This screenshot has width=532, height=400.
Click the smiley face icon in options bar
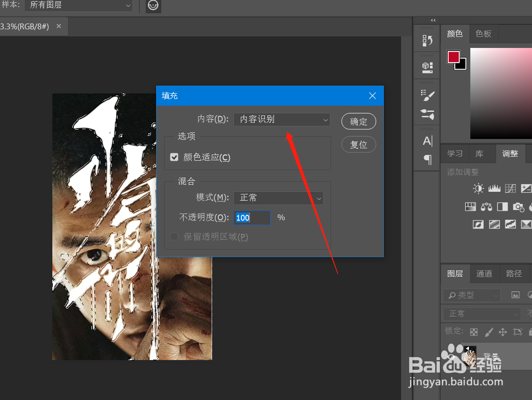(154, 5)
